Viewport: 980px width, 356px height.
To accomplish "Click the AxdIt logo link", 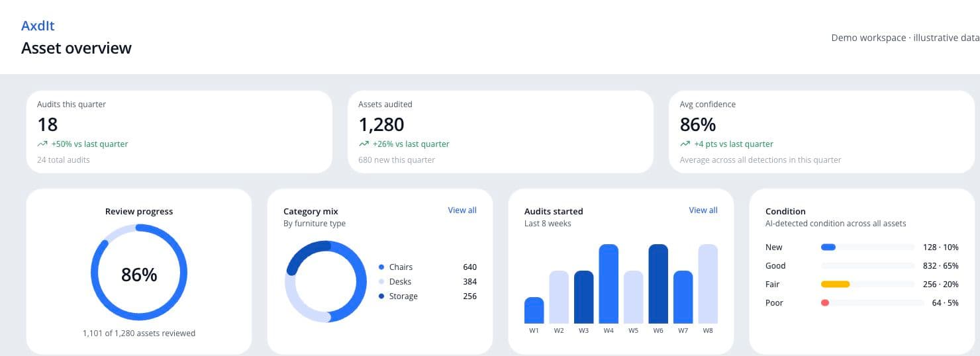I will coord(38,26).
